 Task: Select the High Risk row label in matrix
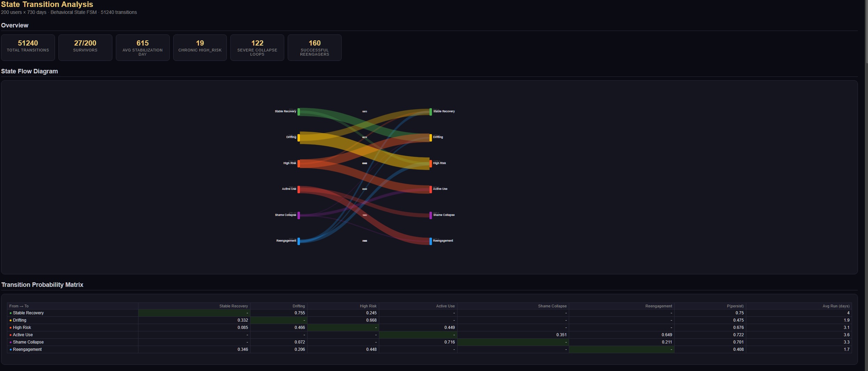[x=73, y=328]
